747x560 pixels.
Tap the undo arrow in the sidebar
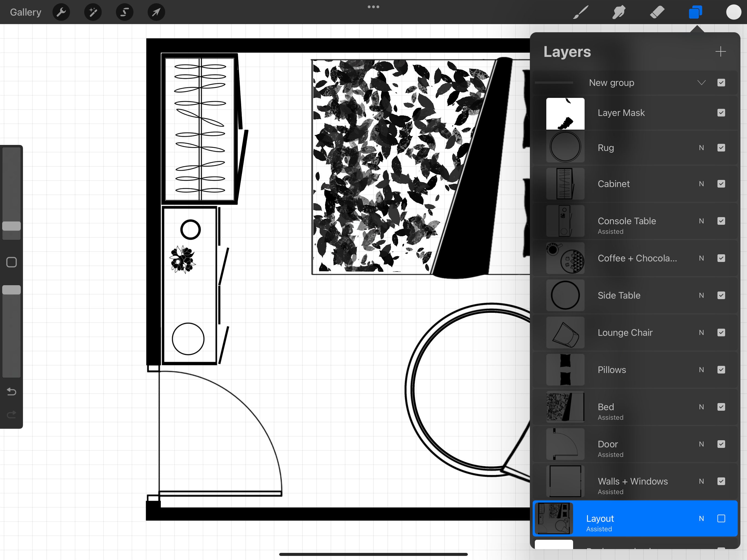(x=11, y=392)
